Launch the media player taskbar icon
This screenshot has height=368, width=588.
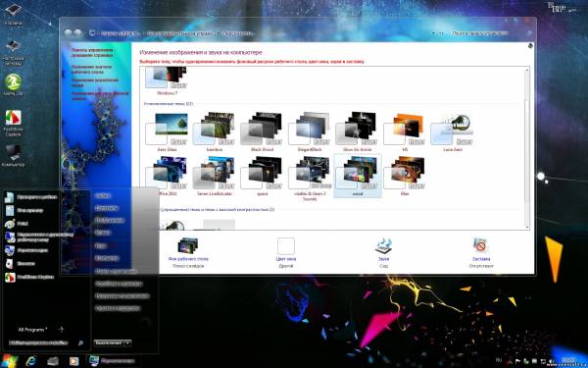click(x=73, y=361)
